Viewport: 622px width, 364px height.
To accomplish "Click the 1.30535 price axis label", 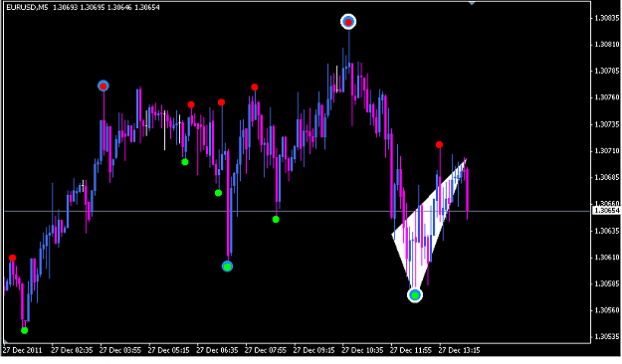I will [607, 337].
